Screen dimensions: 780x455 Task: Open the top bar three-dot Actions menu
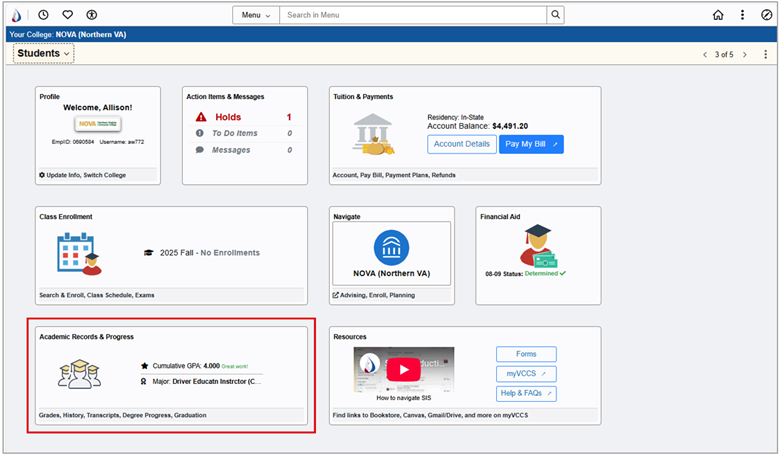pos(742,15)
